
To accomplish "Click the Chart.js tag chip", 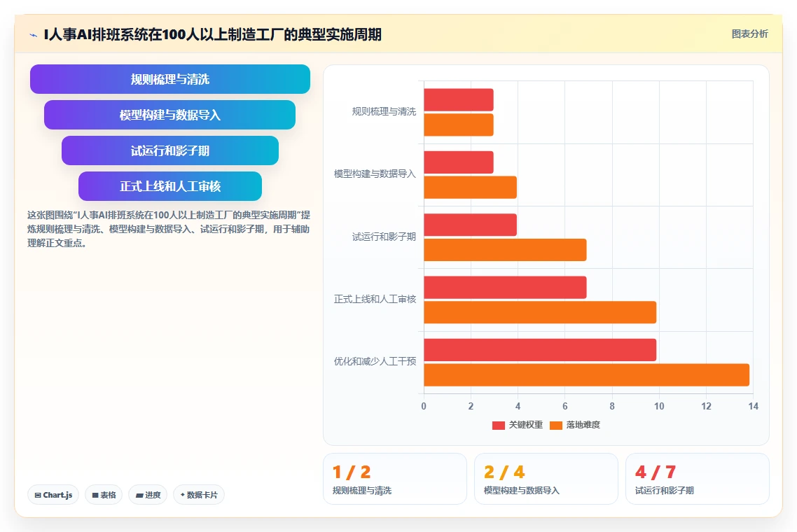I will pos(53,495).
